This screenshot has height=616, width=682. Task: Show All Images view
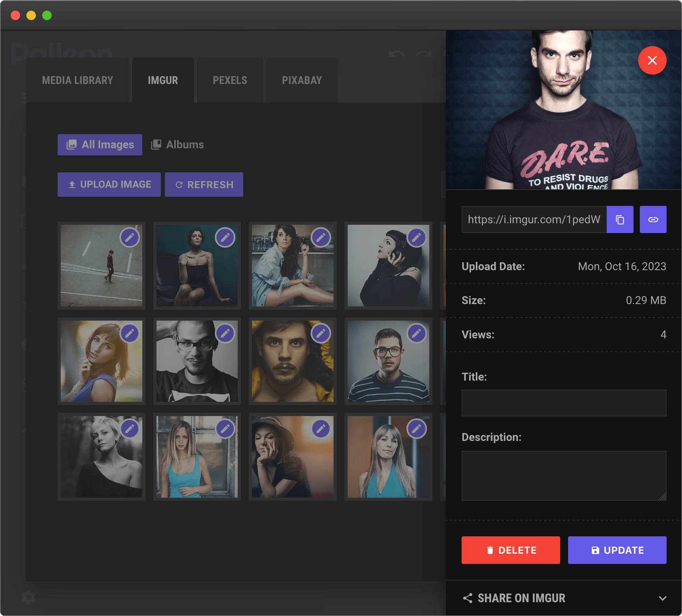coord(100,145)
